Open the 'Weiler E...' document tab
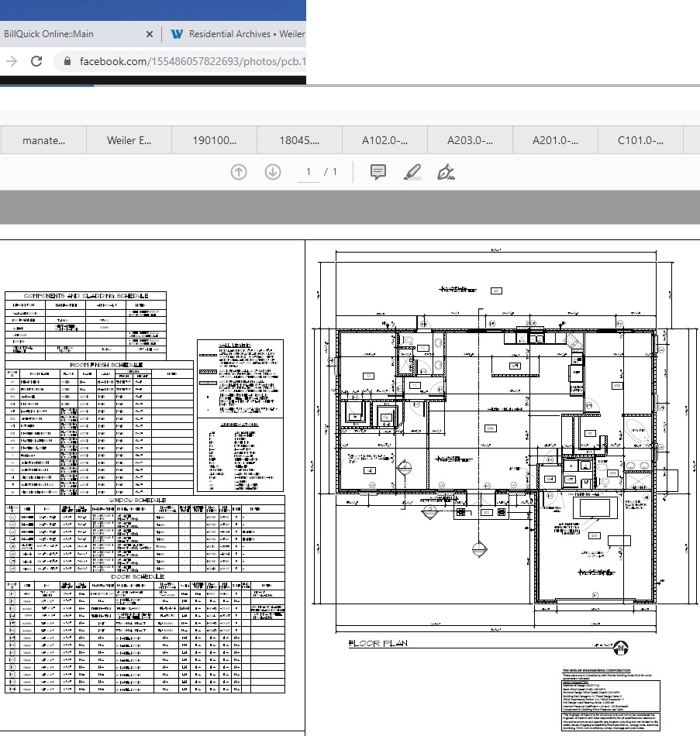Screen dimensions: 700x736 click(129, 140)
